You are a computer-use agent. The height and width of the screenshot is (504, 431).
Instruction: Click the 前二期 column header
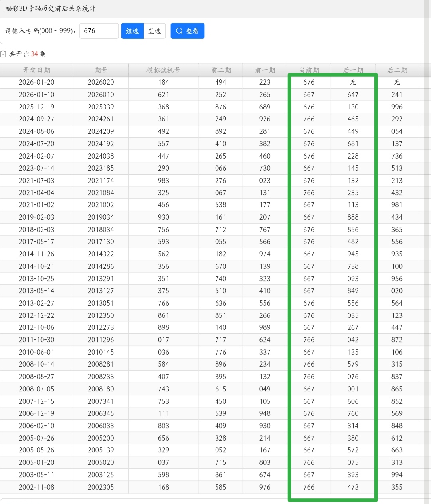(221, 70)
